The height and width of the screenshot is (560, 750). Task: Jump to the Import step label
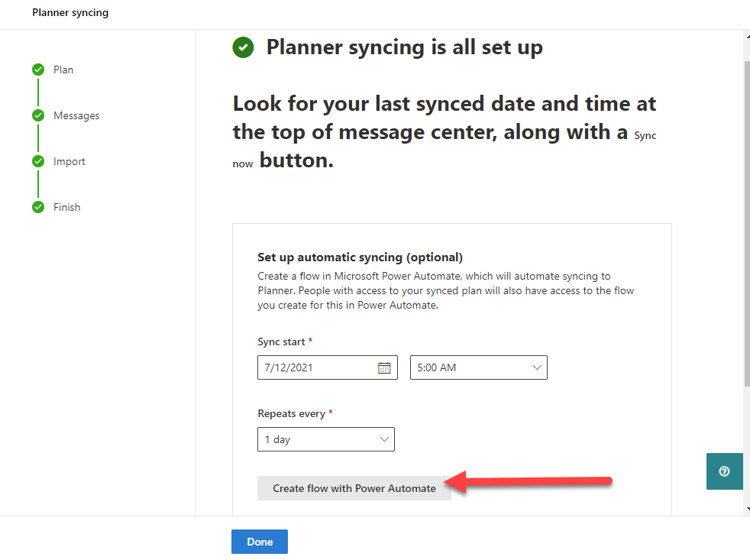(x=70, y=161)
